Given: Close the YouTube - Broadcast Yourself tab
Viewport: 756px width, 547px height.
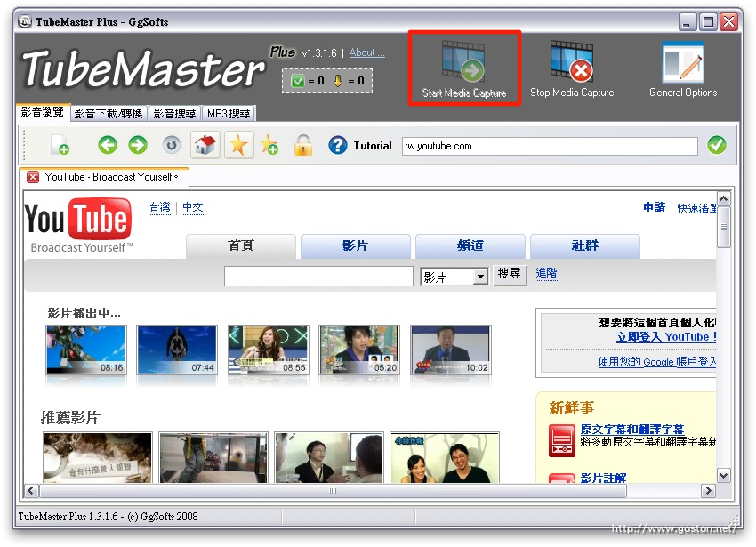Looking at the screenshot, I should coord(33,177).
